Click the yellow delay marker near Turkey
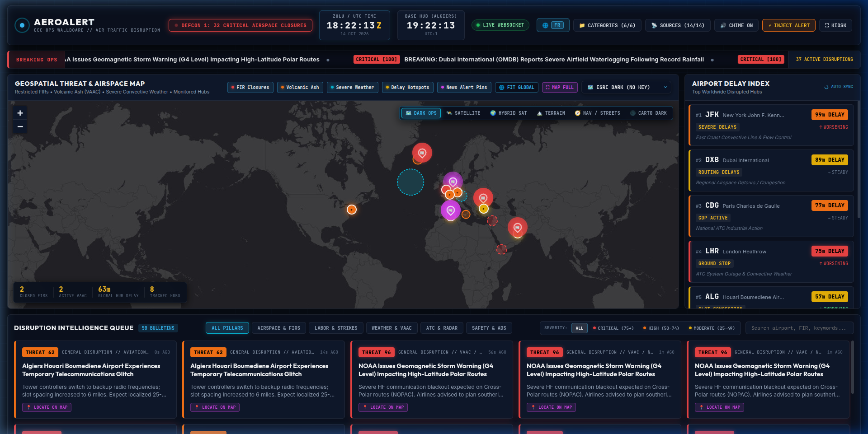 tap(484, 209)
